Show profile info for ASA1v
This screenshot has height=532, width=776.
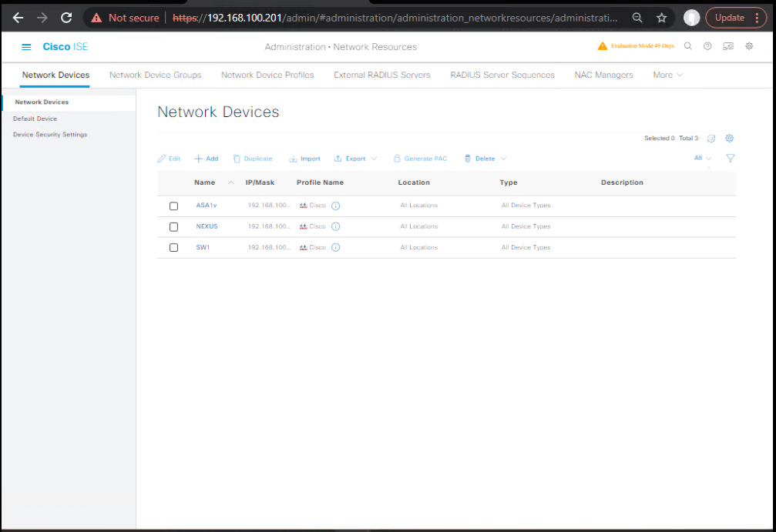pyautogui.click(x=335, y=206)
